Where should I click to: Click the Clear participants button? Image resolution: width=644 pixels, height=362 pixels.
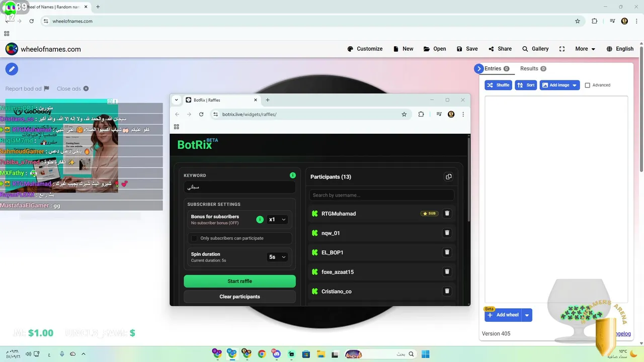tap(239, 297)
